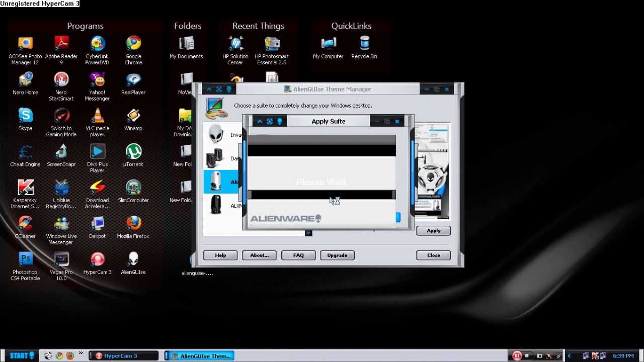Launch CyberLink PowerDVD icon

97,51
